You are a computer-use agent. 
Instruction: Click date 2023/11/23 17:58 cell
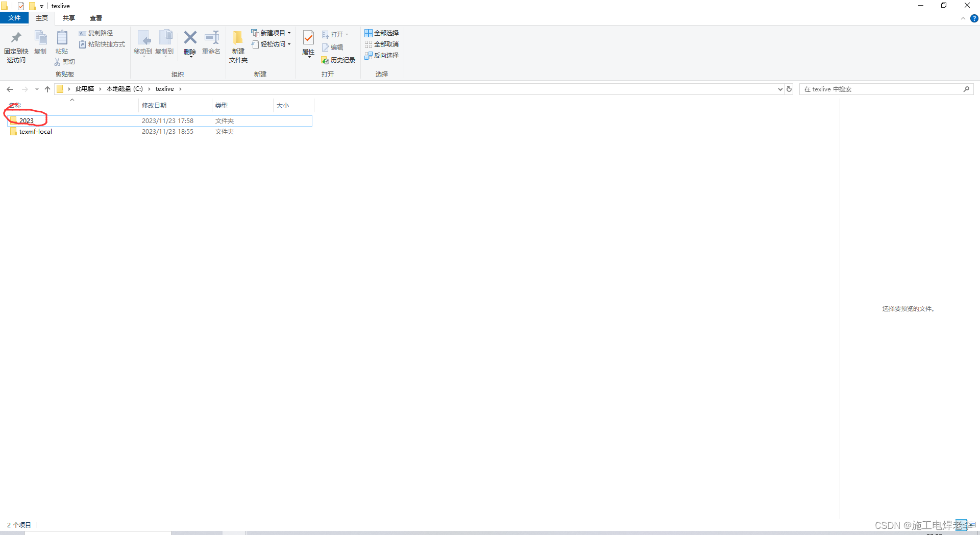pyautogui.click(x=167, y=121)
